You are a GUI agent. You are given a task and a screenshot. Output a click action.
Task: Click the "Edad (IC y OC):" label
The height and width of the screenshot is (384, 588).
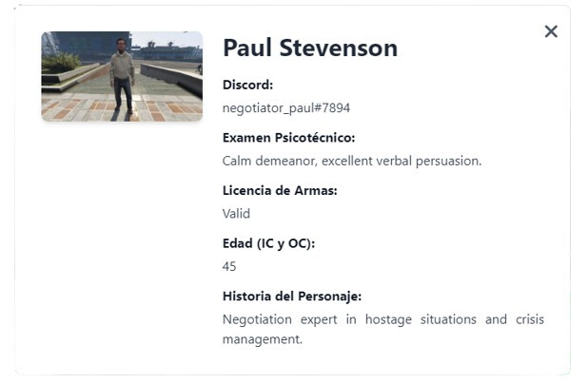point(268,243)
